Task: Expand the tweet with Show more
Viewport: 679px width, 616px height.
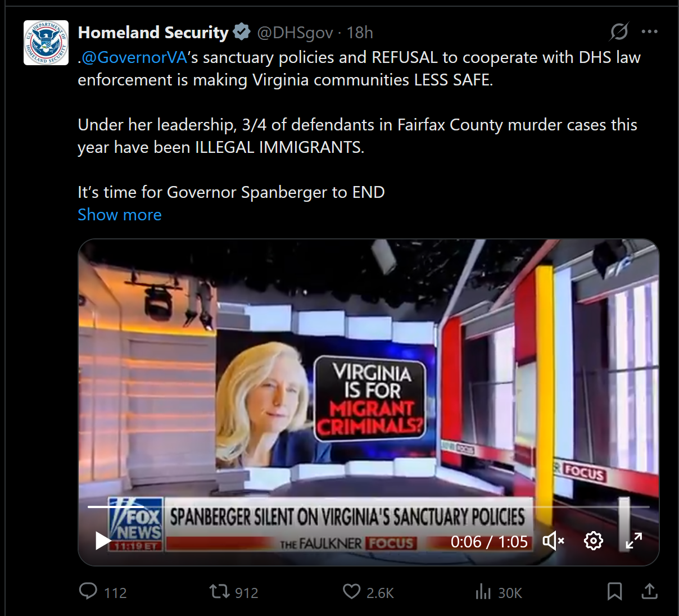Action: coord(120,215)
